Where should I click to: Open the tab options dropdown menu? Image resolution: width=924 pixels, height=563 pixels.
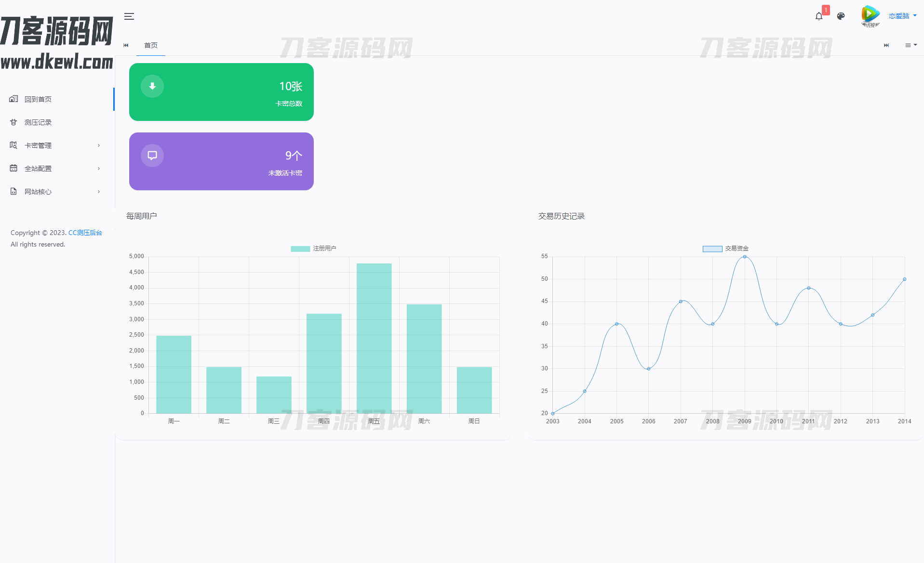click(911, 45)
